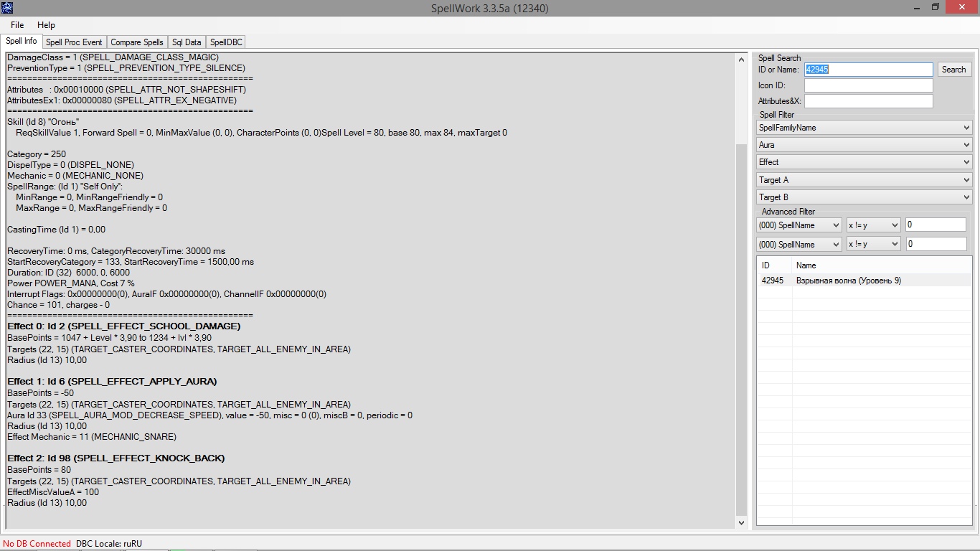
Task: Open the Compare Spells tab
Action: [136, 42]
